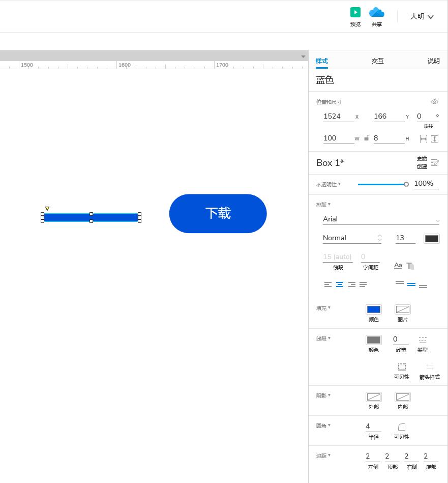Open the cloud Share icon
Screen dimensions: 448x483
376,12
